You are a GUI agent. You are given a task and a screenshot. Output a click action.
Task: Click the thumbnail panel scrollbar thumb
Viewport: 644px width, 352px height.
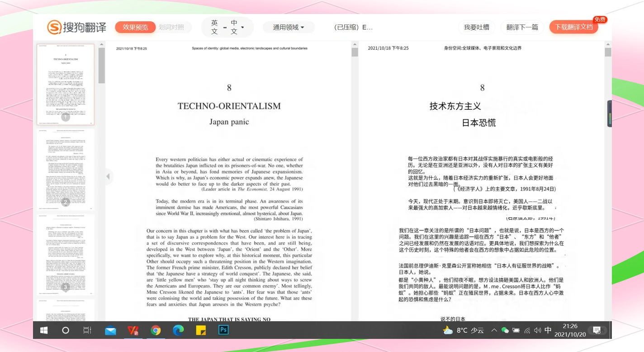(102, 66)
